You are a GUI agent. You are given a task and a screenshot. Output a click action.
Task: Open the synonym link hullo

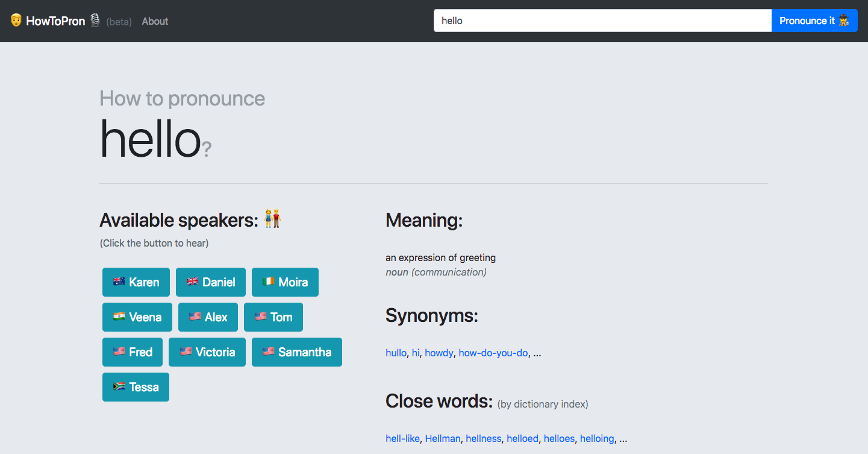(396, 353)
